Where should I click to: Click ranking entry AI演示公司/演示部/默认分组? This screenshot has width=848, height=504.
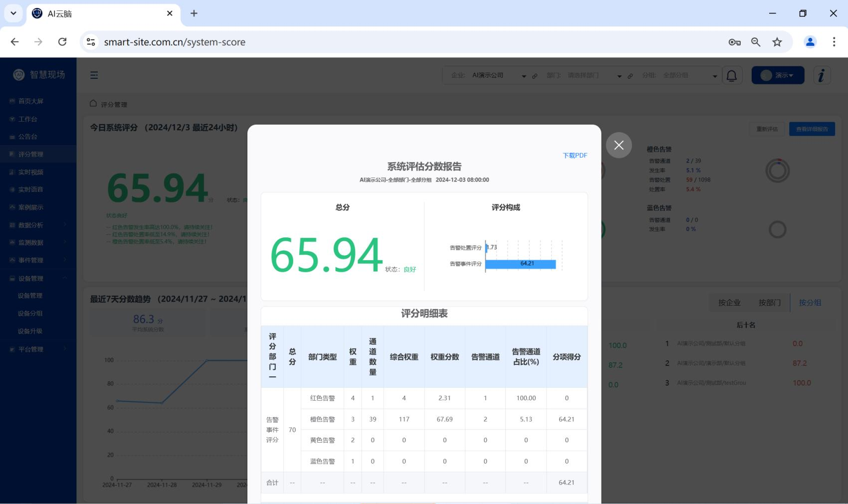[x=711, y=363]
